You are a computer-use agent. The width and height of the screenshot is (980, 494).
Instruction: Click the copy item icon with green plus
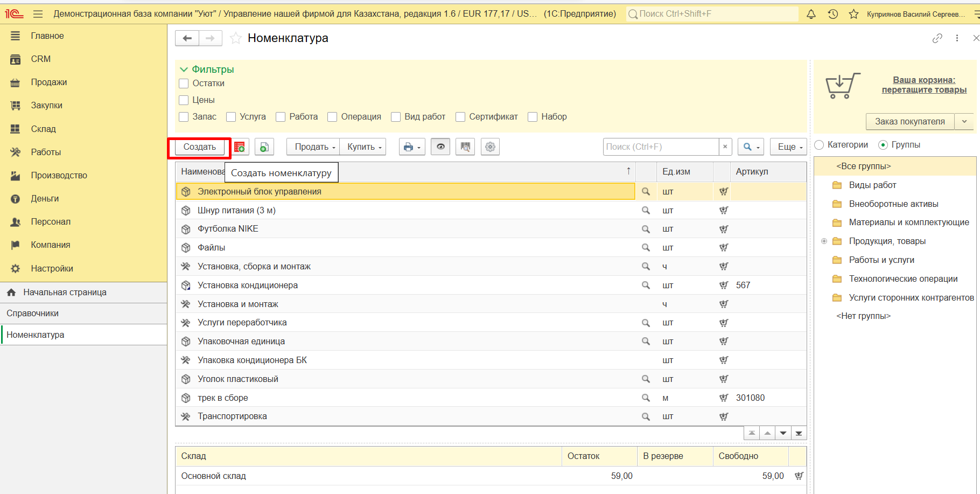click(264, 147)
